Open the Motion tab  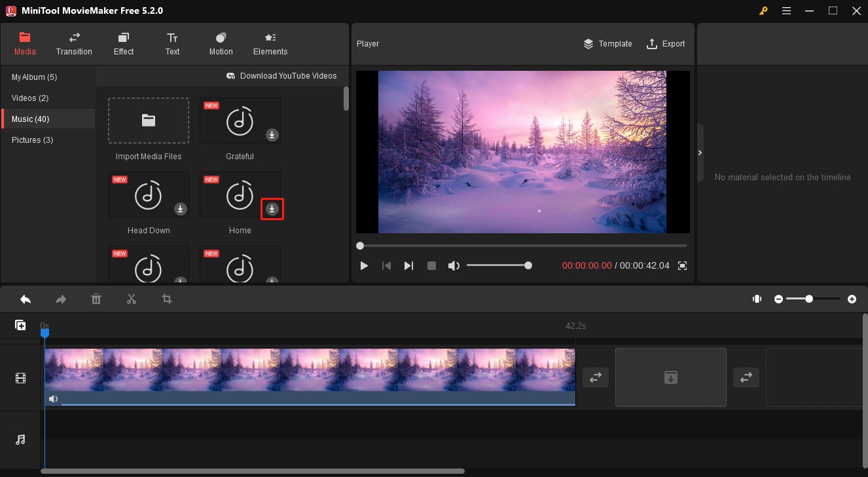click(x=221, y=44)
